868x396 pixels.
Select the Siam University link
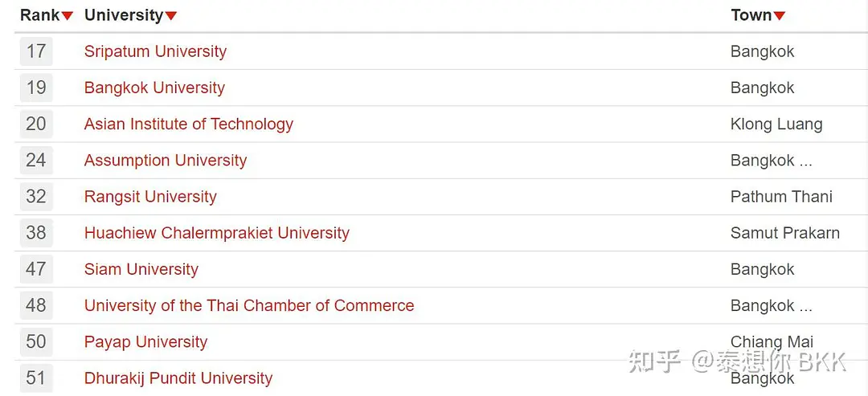tap(141, 269)
